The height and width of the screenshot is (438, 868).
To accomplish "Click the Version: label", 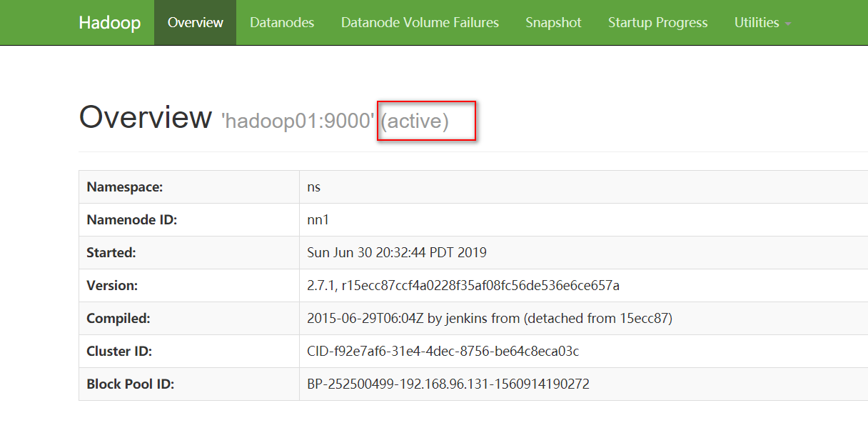I will point(112,286).
